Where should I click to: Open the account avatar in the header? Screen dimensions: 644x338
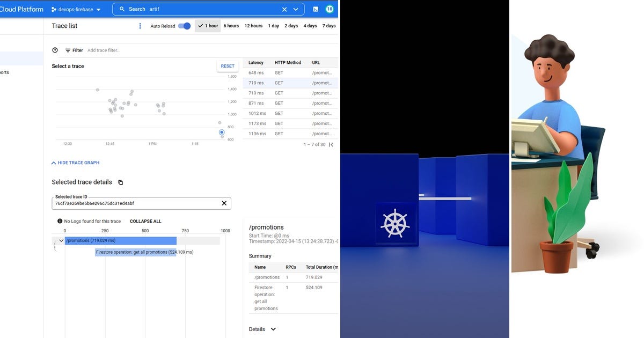tap(329, 9)
